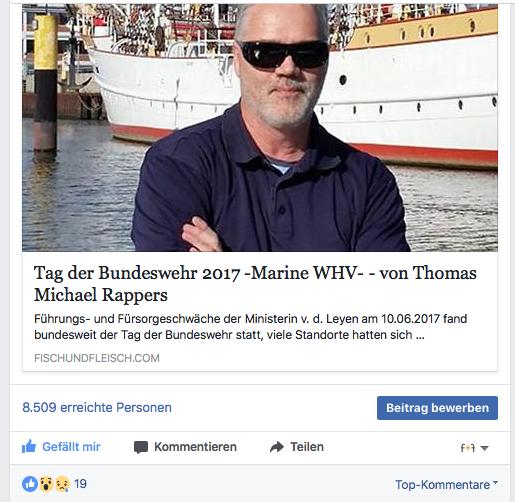The height and width of the screenshot is (502, 515).
Task: Open the Tag der Bundeswehr 2017 article headline
Action: pos(255,284)
